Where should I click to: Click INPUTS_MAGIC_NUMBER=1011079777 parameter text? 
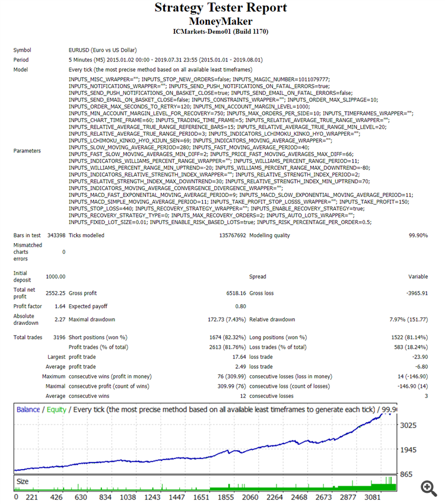tap(281, 79)
